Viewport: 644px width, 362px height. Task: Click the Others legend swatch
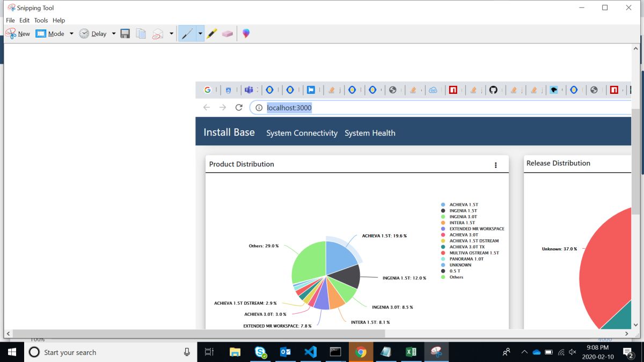(x=443, y=277)
